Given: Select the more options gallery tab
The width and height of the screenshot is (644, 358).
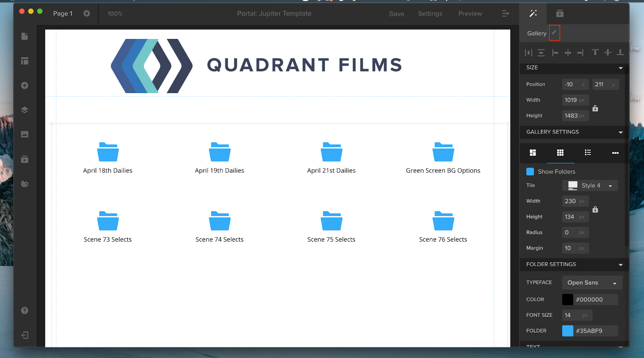Looking at the screenshot, I should click(615, 153).
